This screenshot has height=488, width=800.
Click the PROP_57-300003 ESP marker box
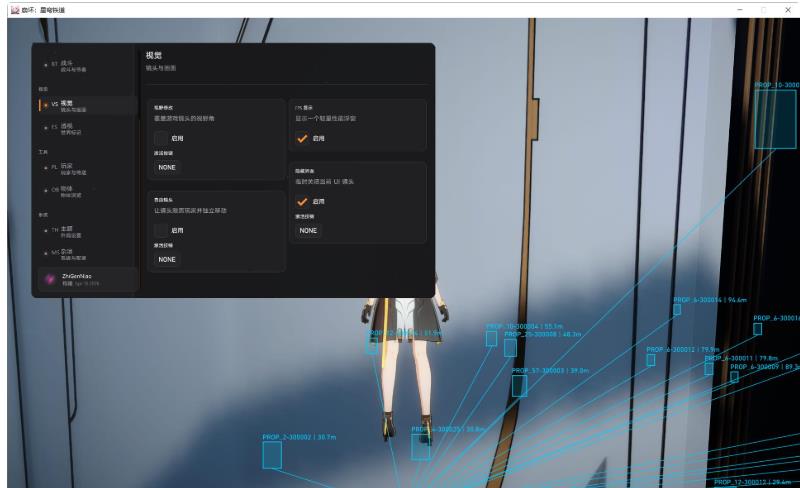519,386
